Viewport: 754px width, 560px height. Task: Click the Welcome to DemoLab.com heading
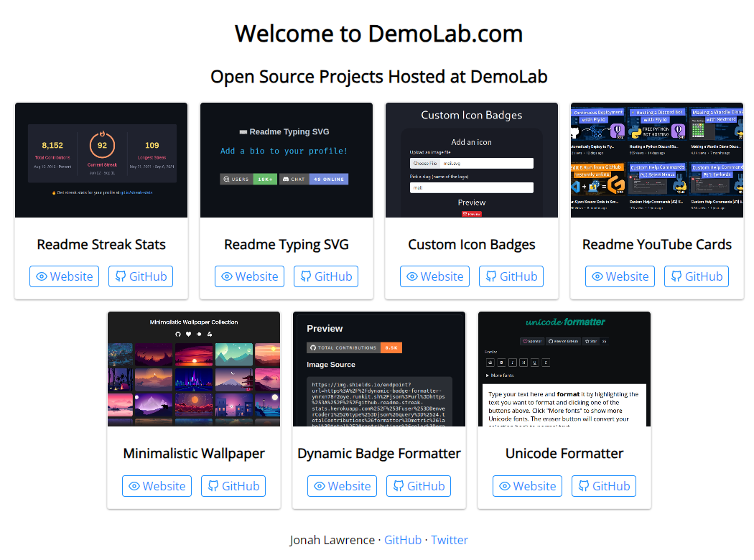pyautogui.click(x=379, y=34)
